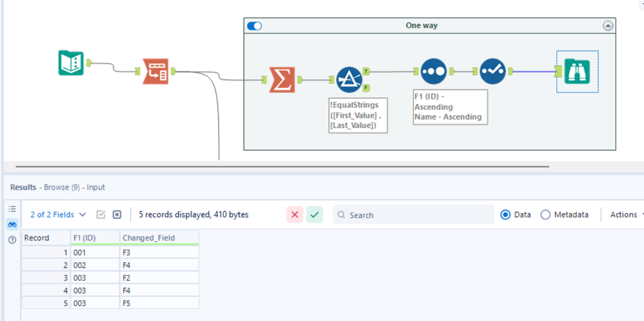This screenshot has height=321, width=644.
Task: Toggle the One way container on/off
Action: [255, 26]
